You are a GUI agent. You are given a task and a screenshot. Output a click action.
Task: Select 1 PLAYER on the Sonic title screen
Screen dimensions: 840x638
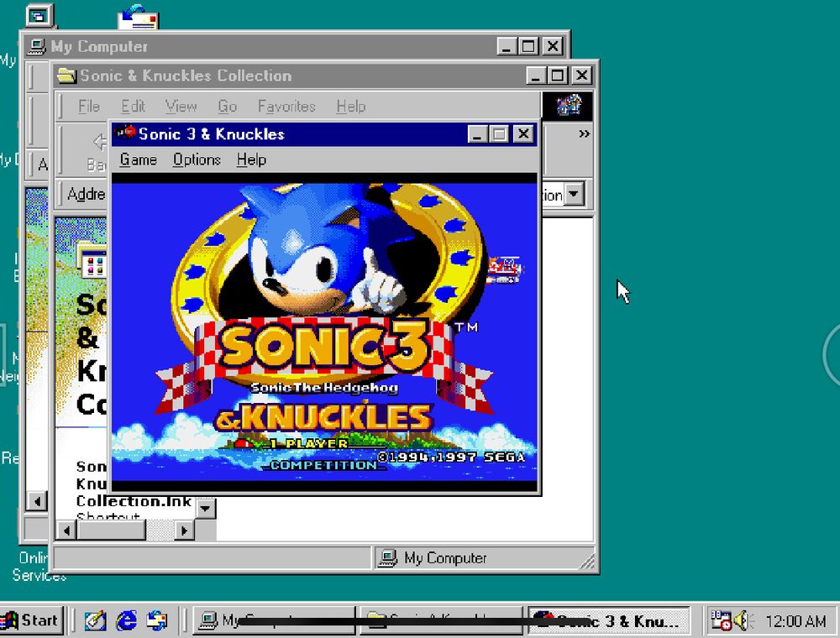click(x=309, y=444)
